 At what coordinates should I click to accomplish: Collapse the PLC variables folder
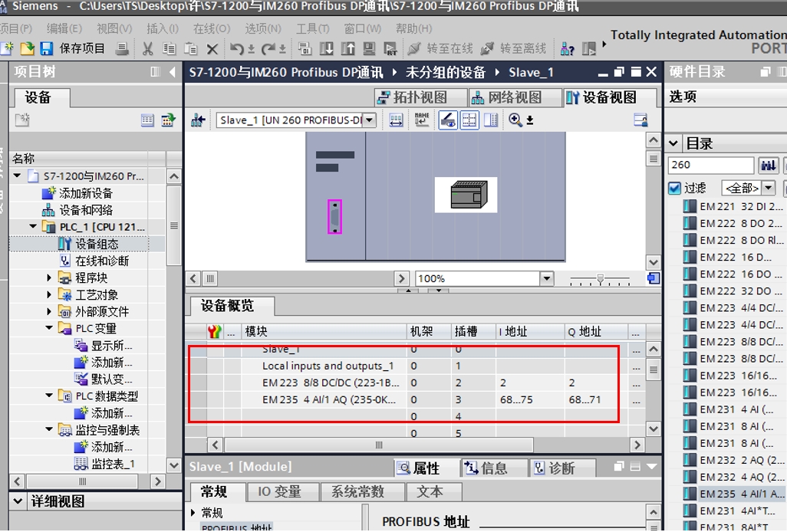[x=49, y=329]
